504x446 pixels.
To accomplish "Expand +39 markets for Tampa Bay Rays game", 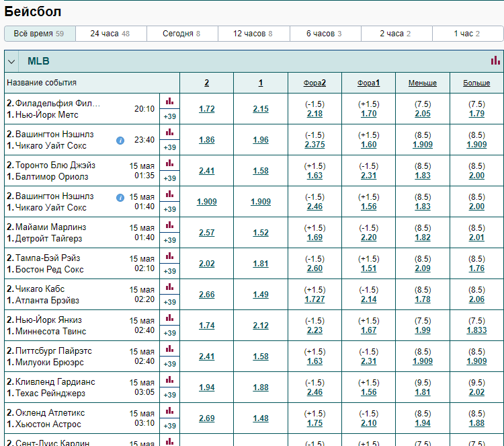I will pyautogui.click(x=170, y=271).
